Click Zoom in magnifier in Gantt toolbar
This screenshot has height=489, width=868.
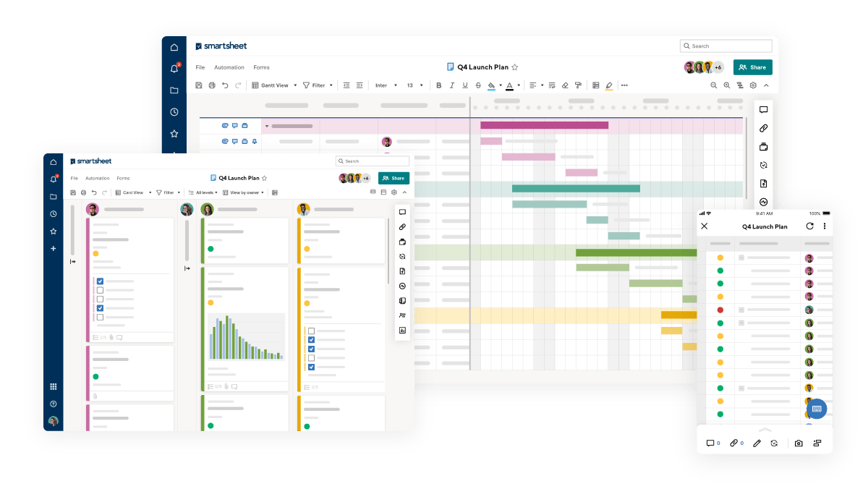pos(727,85)
